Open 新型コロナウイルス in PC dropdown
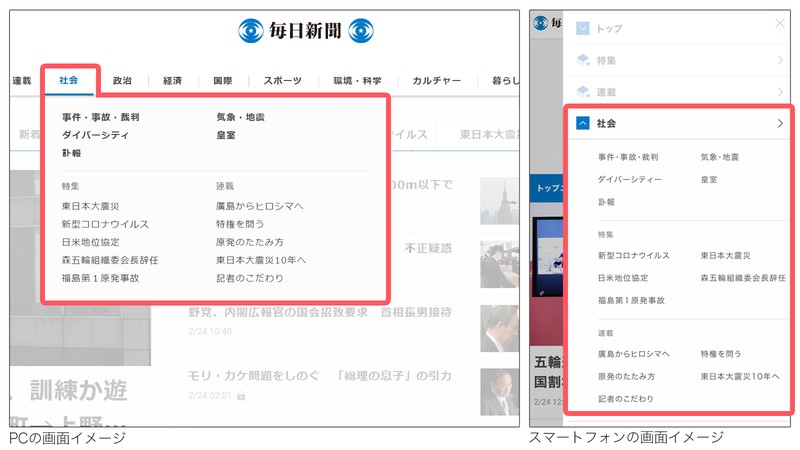 105,224
